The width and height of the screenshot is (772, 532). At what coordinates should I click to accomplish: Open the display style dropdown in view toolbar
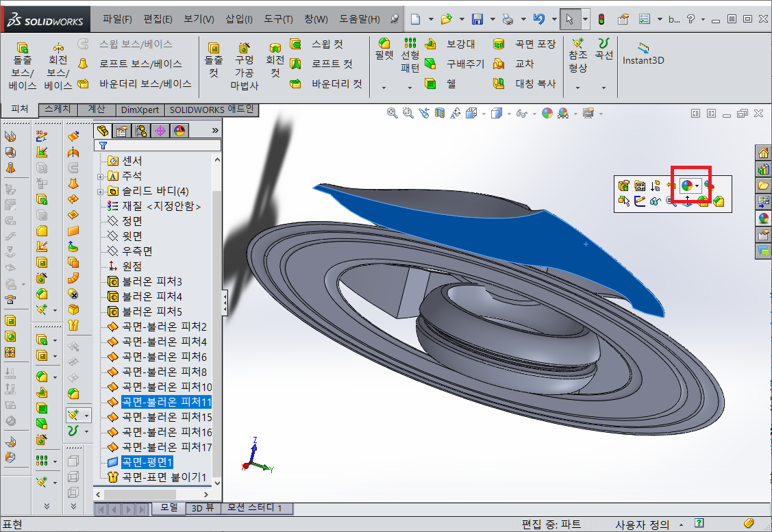pyautogui.click(x=509, y=114)
